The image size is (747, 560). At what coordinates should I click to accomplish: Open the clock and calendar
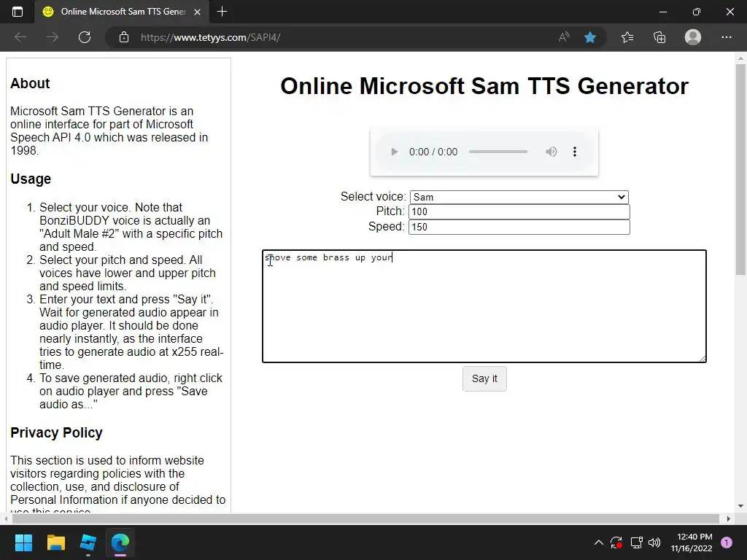pyautogui.click(x=692, y=542)
